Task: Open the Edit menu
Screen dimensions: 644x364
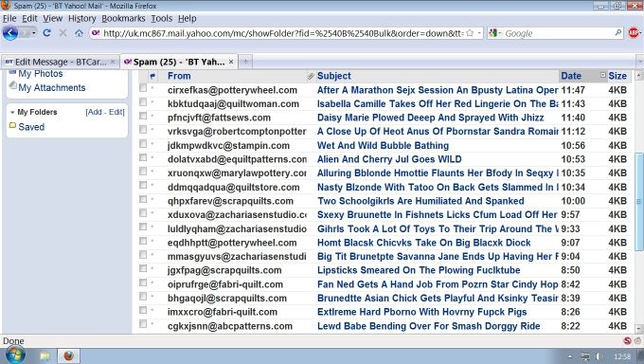Action: coord(29,19)
